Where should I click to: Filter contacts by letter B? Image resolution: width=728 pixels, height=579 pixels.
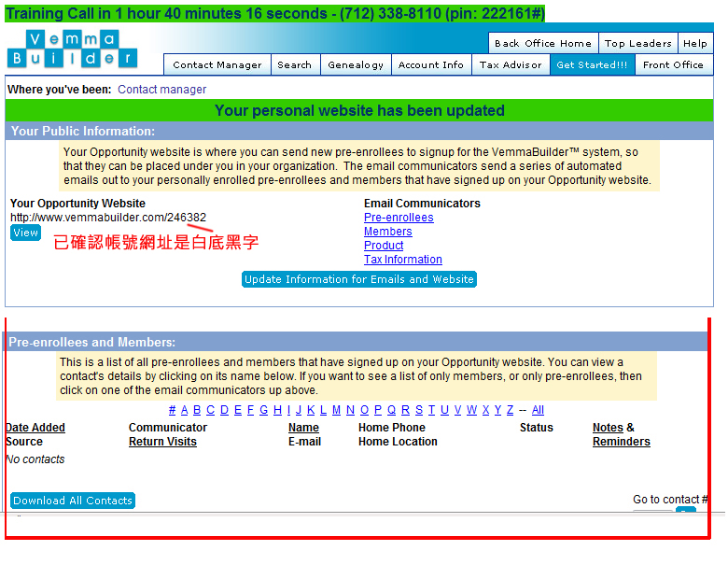point(197,410)
